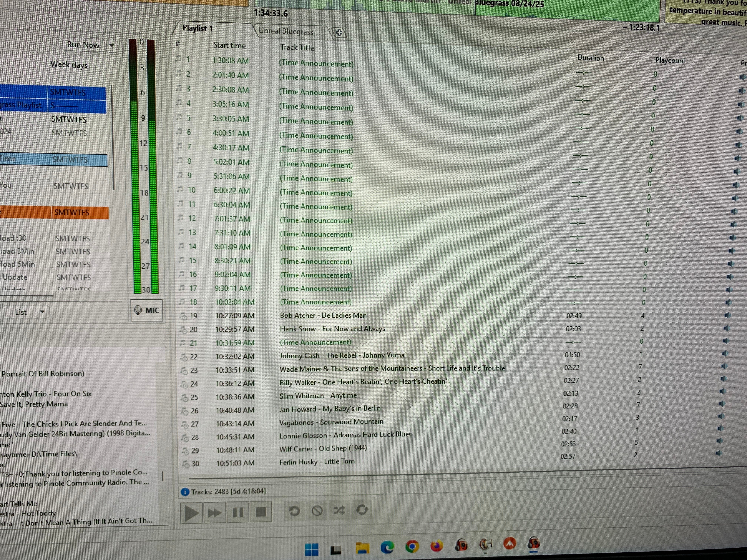Screen dimensions: 747x560
Task: Click note icon on row 21 Time Announcement
Action: pos(183,343)
